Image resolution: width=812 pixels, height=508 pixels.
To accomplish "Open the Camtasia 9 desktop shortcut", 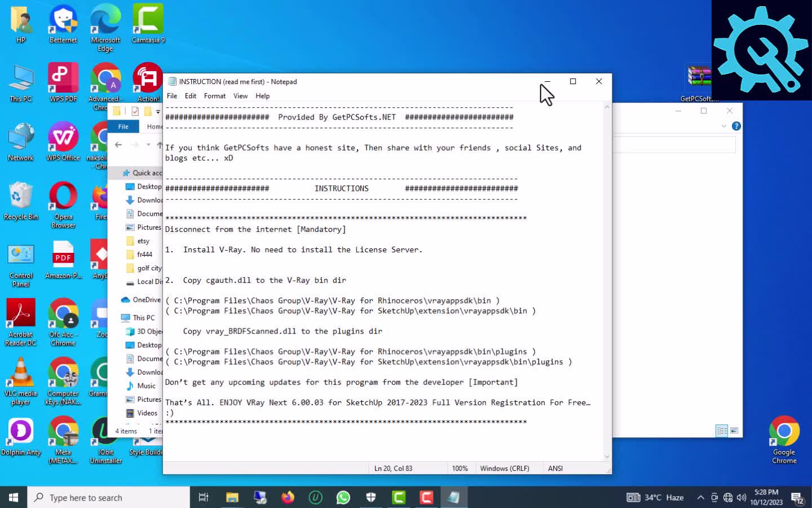I will 148,24.
